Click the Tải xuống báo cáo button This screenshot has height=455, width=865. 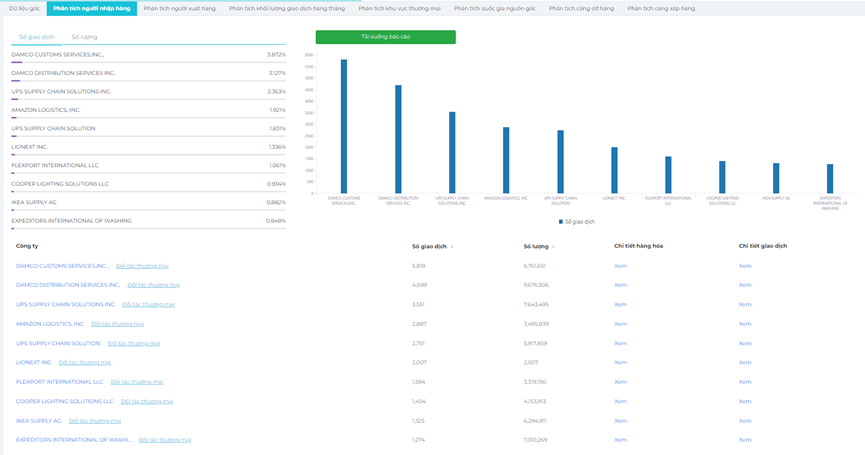386,37
